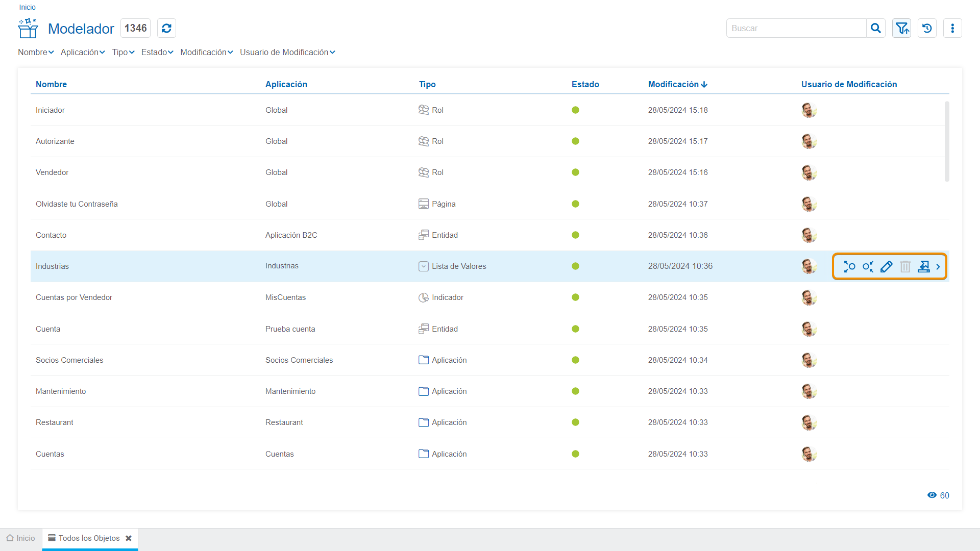
Task: Open the three-dot more options menu
Action: 952,28
